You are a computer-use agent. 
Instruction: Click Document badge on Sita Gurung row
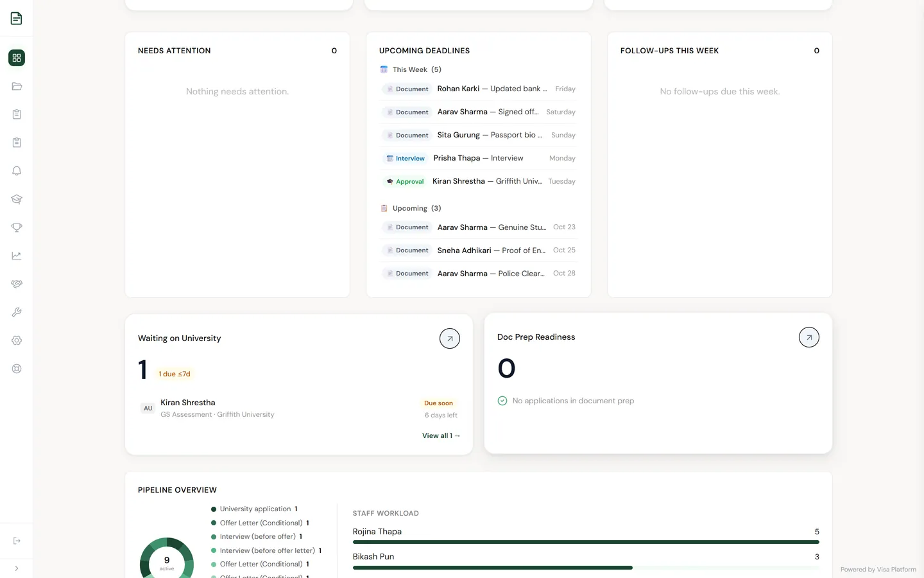407,136
